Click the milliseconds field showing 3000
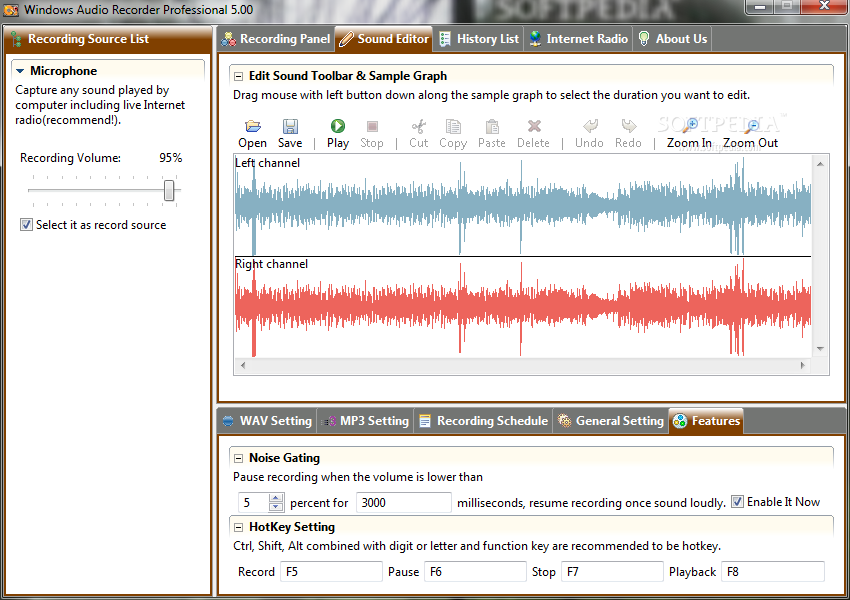Screen dimensions: 850x600 [x=404, y=502]
